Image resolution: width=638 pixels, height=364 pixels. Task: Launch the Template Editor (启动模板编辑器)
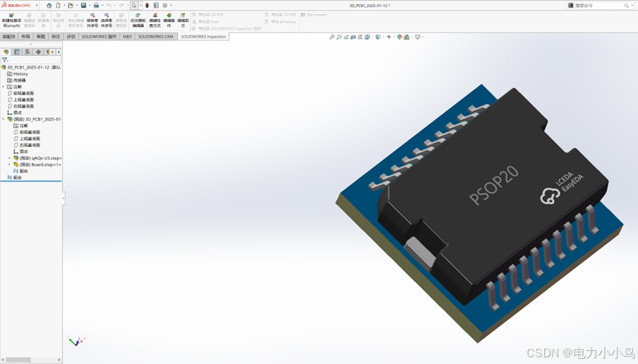coord(138,20)
